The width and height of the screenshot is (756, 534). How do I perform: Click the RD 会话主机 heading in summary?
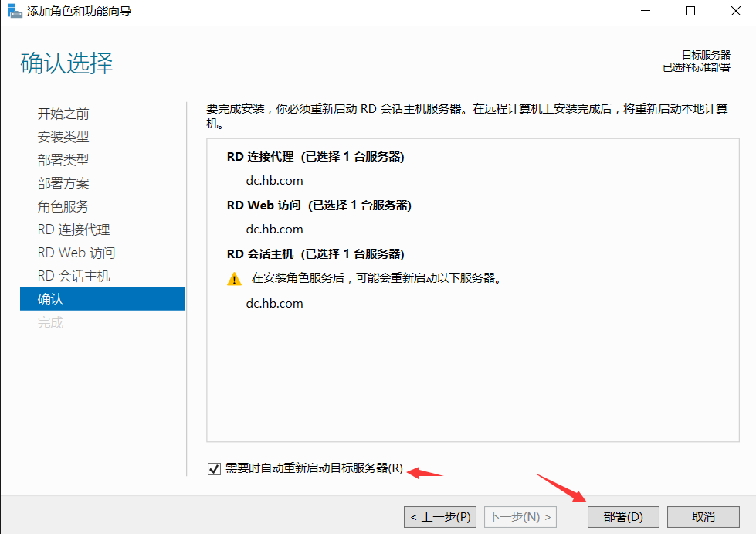pyautogui.click(x=315, y=254)
